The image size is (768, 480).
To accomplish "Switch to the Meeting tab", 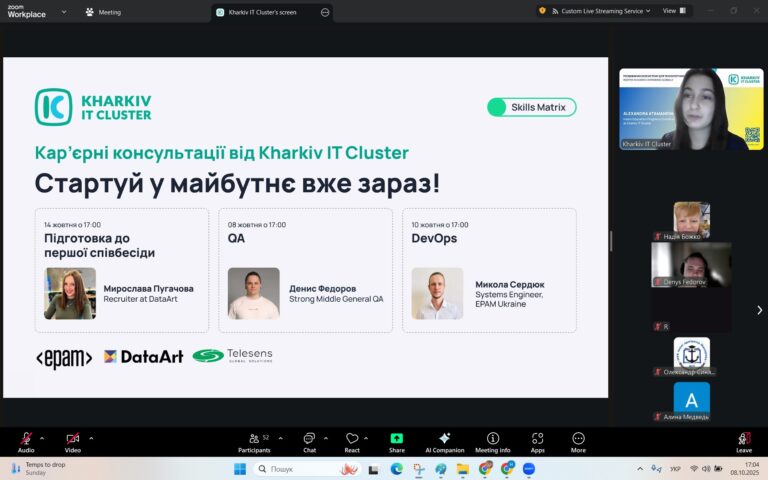I will [103, 12].
